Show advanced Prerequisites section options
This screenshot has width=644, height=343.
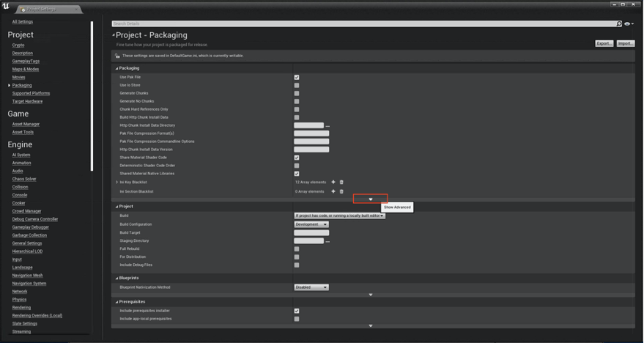371,325
